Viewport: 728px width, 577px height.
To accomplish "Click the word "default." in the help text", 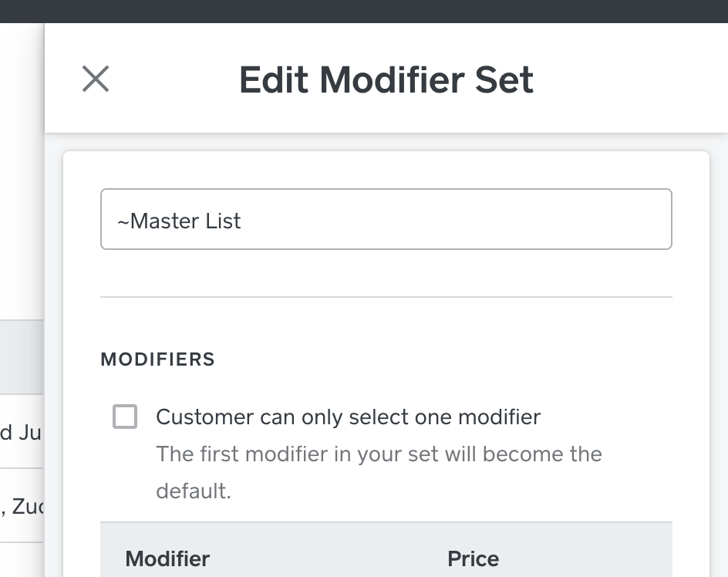I will point(194,491).
